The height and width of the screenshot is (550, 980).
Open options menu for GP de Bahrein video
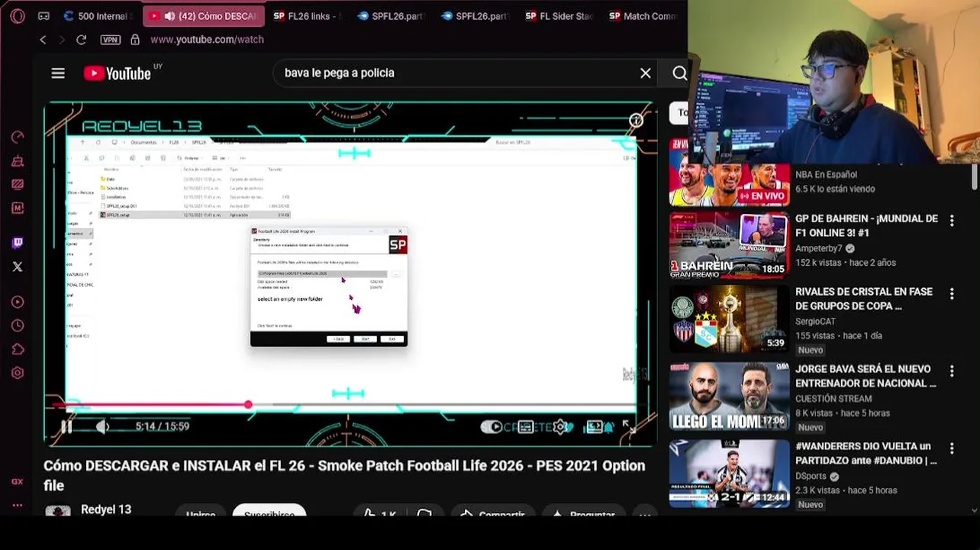[x=952, y=221]
